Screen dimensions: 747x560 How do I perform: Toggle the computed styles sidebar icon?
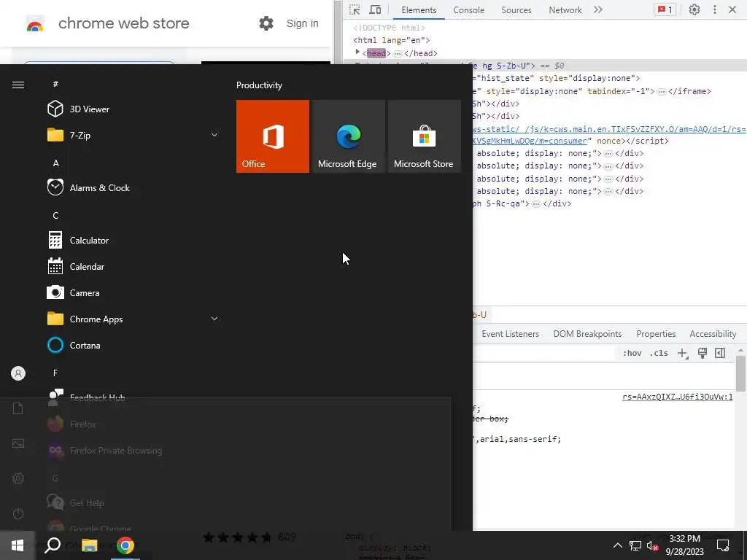(x=720, y=353)
